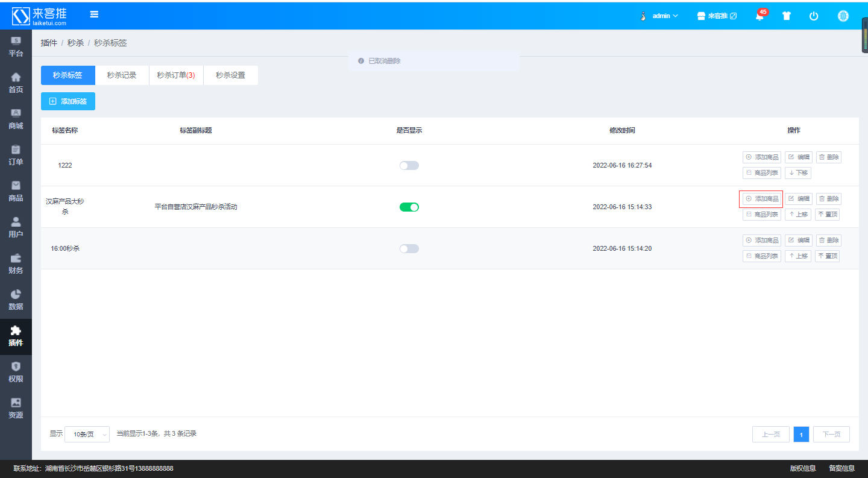Move 16:00秒杀 up with 上移
This screenshot has width=868, height=478.
click(798, 256)
